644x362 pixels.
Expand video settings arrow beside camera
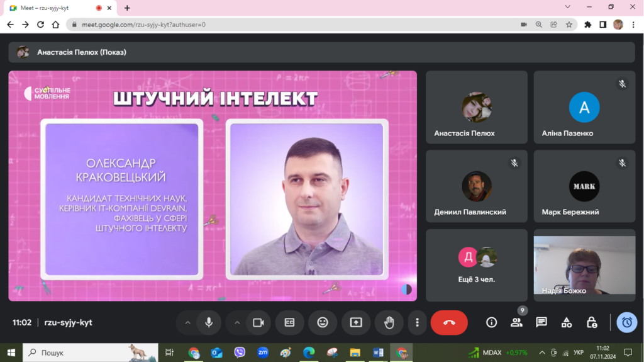pyautogui.click(x=237, y=323)
